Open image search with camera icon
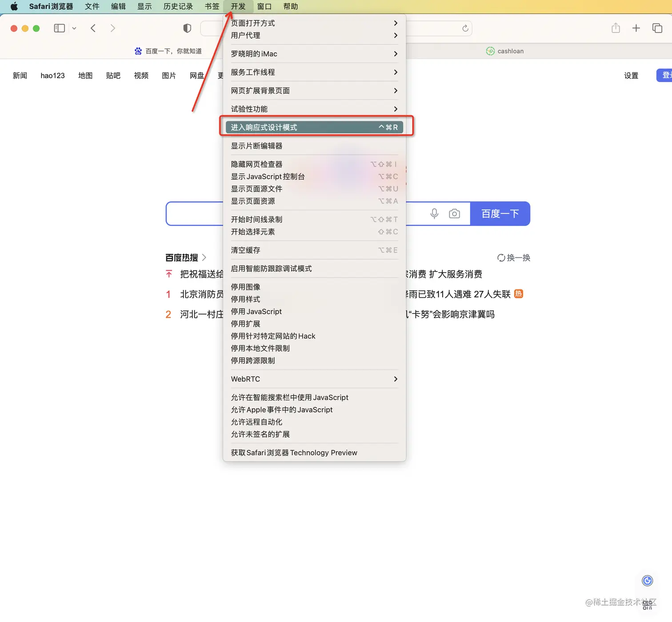672x622 pixels. 454,214
